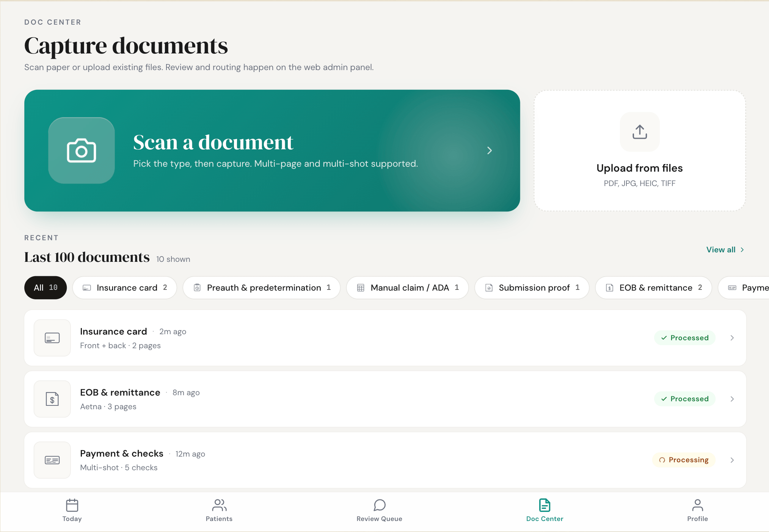Viewport: 769px width, 532px height.
Task: Click the Doc Center tab label
Action: coord(545,519)
